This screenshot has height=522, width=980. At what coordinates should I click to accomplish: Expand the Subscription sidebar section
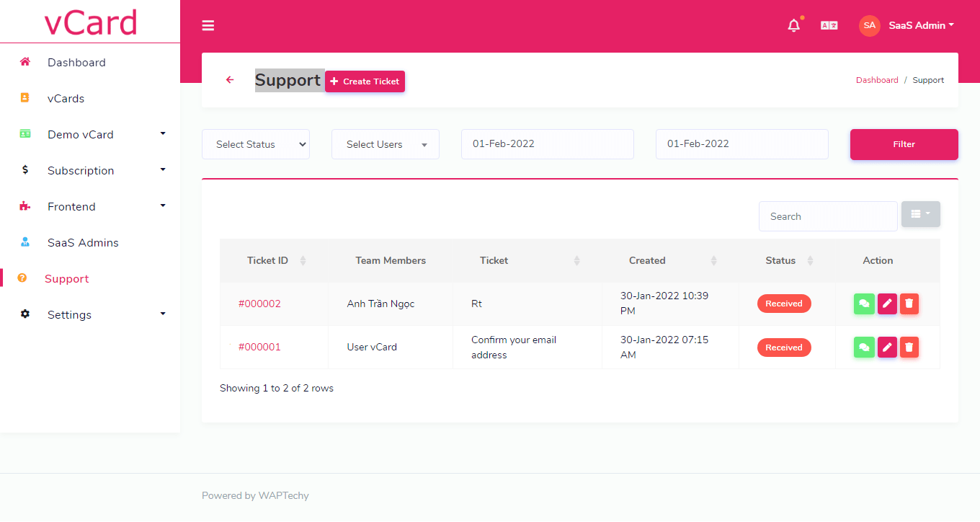(80, 170)
